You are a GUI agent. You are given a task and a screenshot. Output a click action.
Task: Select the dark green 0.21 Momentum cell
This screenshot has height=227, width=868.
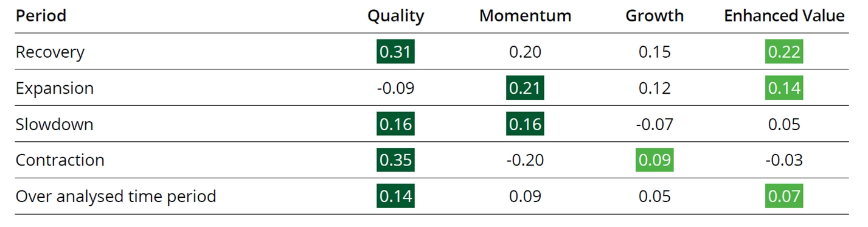click(525, 88)
